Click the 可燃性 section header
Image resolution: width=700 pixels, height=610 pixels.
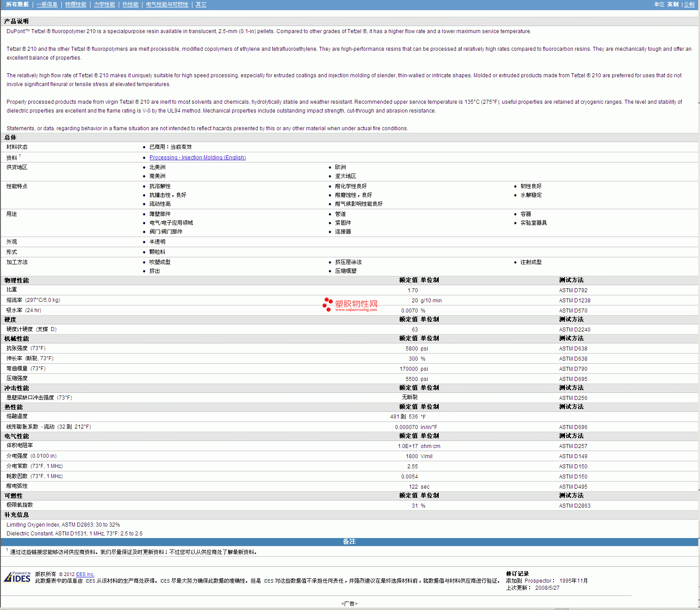click(x=13, y=496)
